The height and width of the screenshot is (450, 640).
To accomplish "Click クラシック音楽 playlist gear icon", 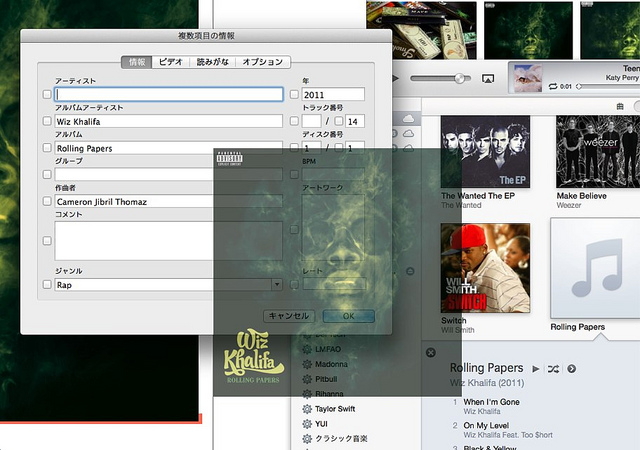I will point(307,439).
